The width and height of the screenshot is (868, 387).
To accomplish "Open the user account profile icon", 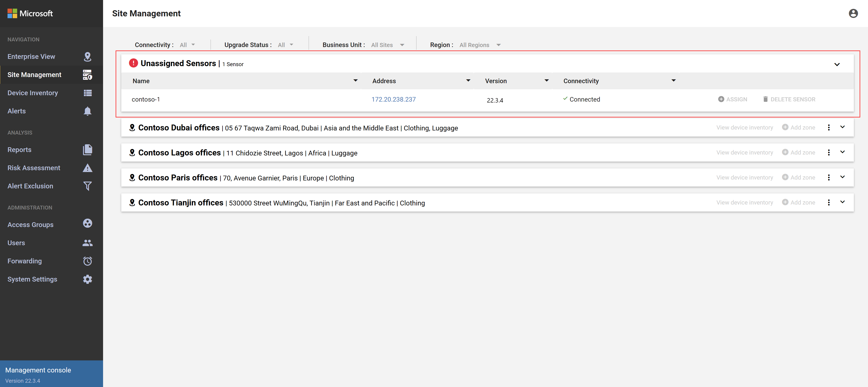I will pos(853,13).
